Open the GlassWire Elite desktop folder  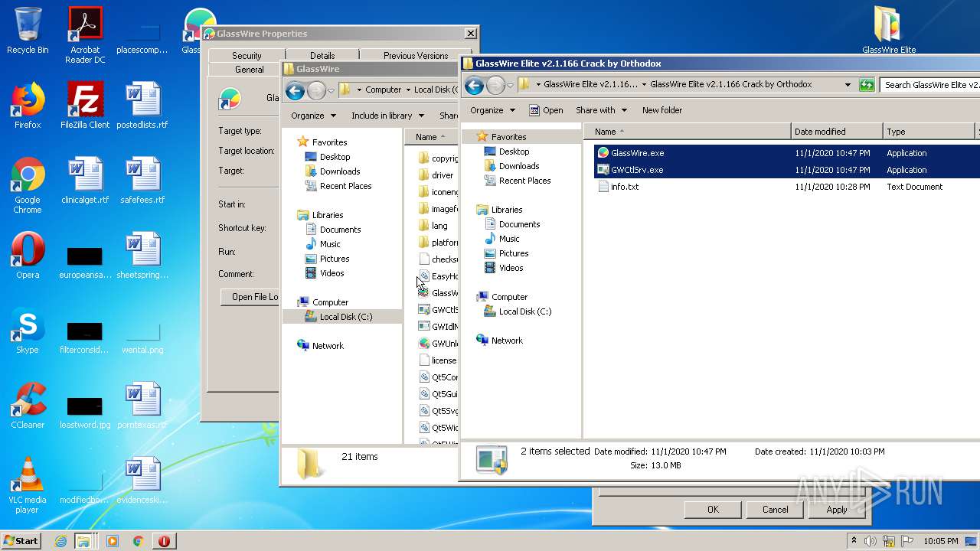tap(889, 31)
